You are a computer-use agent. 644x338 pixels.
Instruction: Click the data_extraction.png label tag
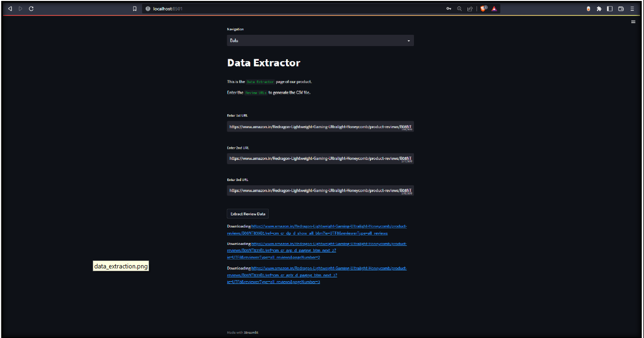click(x=120, y=266)
